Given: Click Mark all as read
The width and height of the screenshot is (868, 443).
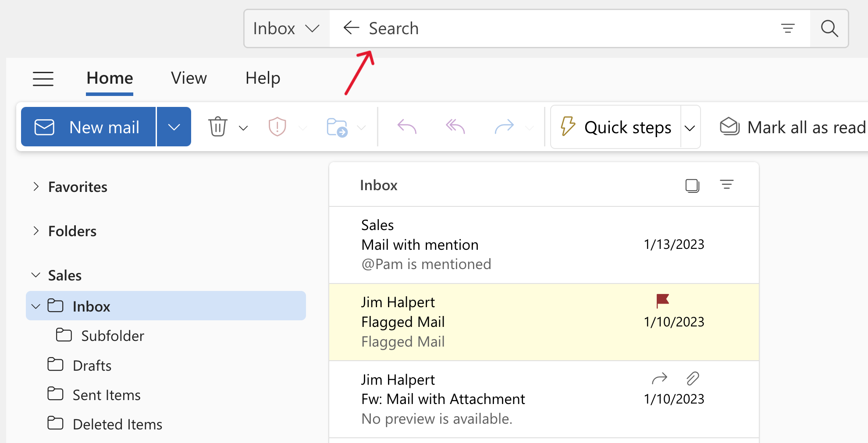Looking at the screenshot, I should [793, 127].
